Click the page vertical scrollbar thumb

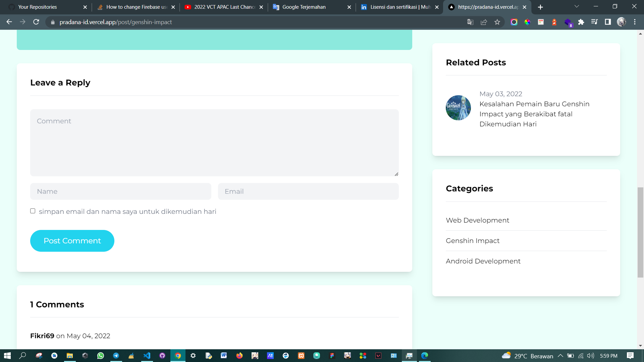coord(640,232)
